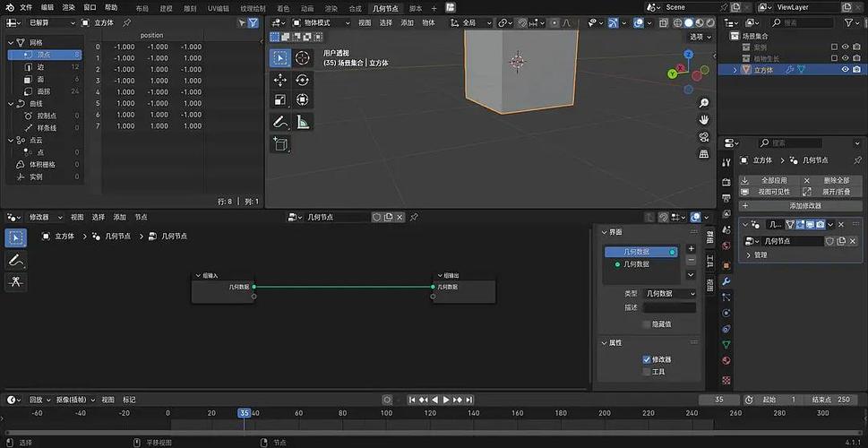Open the Particles properties tab icon

coord(726,297)
